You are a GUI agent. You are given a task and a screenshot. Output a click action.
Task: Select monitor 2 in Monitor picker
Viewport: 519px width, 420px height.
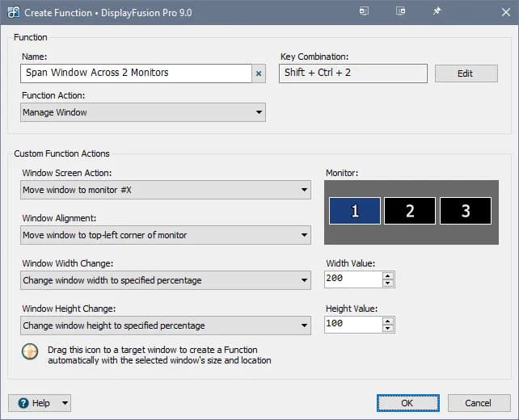point(410,211)
